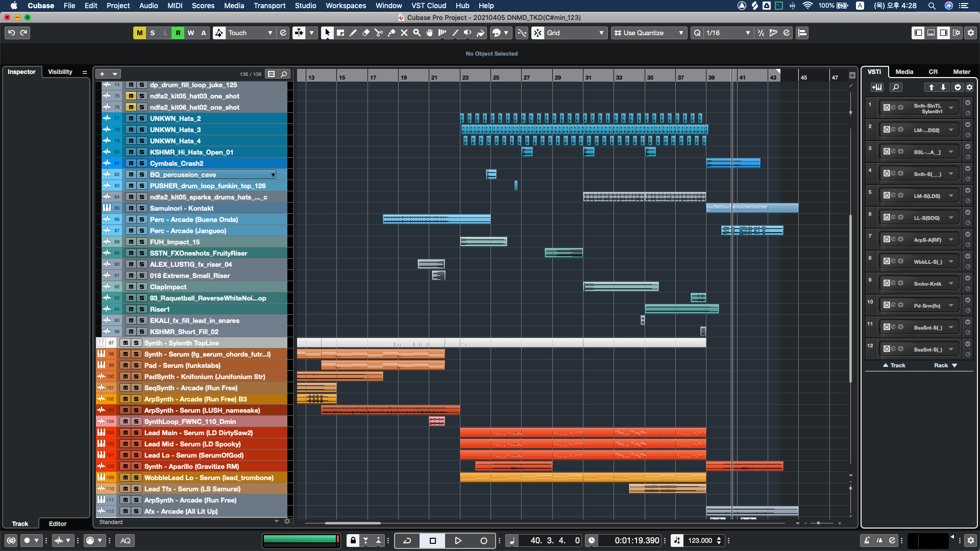The width and height of the screenshot is (980, 551).
Task: Click the Visibility tab
Action: [x=60, y=72]
